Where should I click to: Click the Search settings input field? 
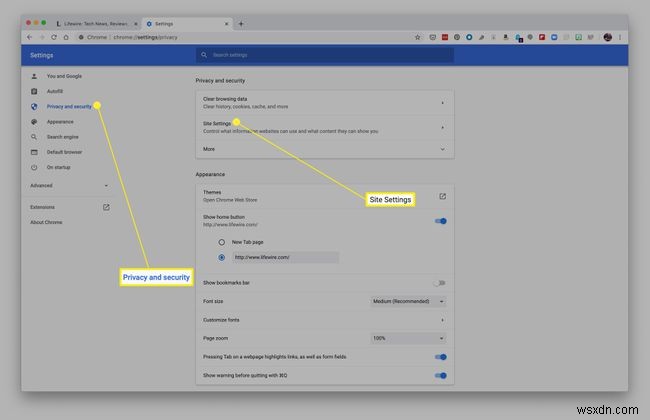tap(325, 55)
